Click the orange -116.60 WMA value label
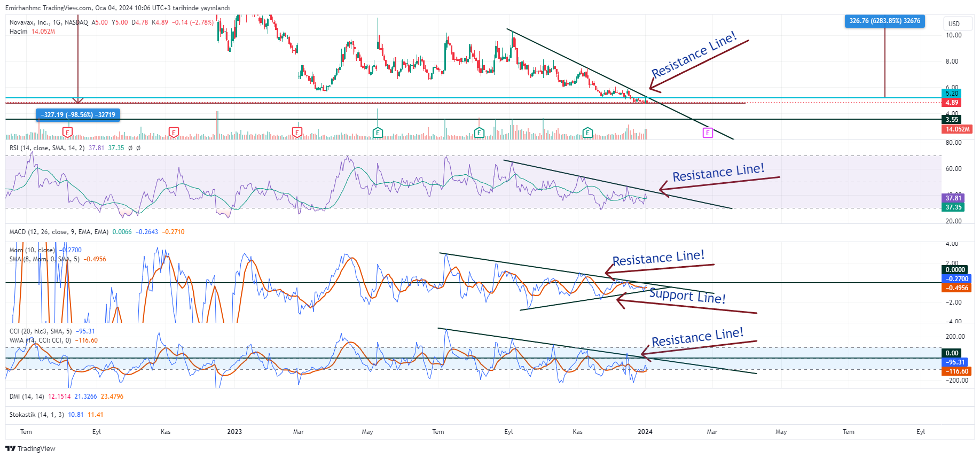Viewport: 980px width, 458px height. (x=957, y=371)
